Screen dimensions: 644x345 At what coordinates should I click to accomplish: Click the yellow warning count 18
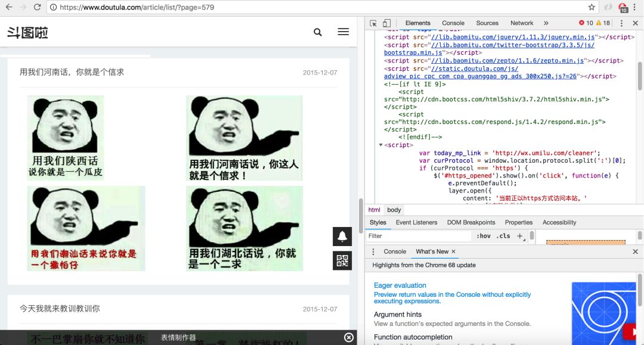point(603,23)
